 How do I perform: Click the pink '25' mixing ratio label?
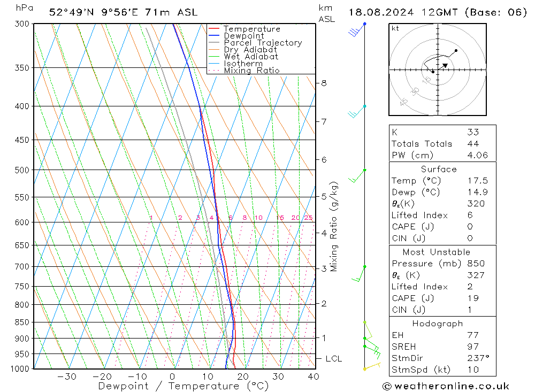[x=309, y=218]
